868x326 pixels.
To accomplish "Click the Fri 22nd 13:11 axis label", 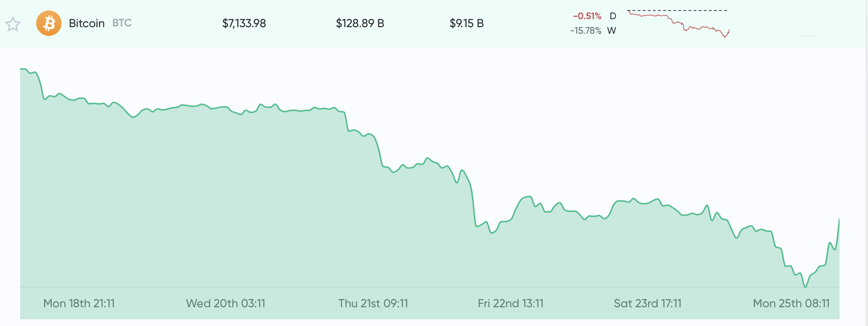I will (x=510, y=303).
